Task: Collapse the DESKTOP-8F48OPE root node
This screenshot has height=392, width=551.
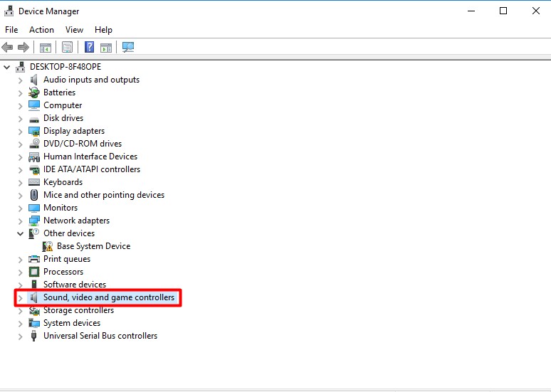Action: [7, 67]
